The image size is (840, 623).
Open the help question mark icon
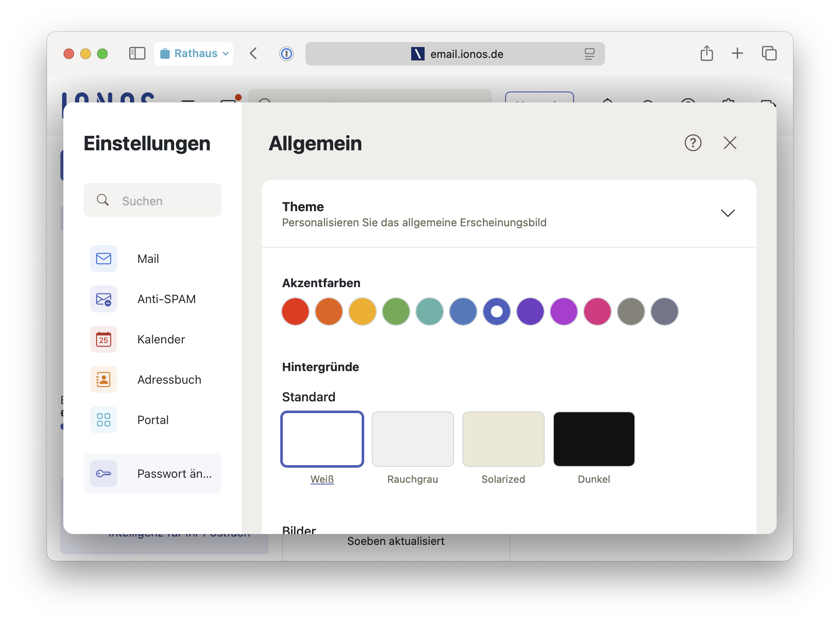click(x=693, y=143)
